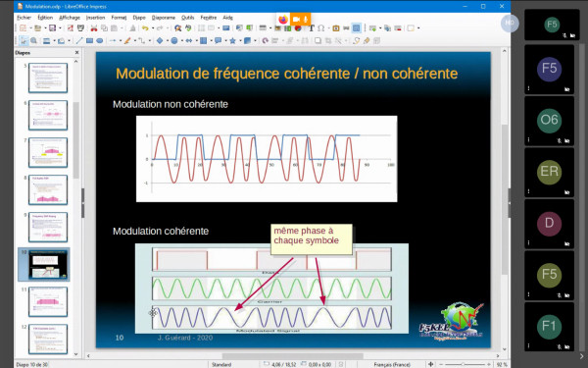Viewport: 588px width, 368px height.
Task: Click the Rotate tool icon
Action: tap(266, 40)
